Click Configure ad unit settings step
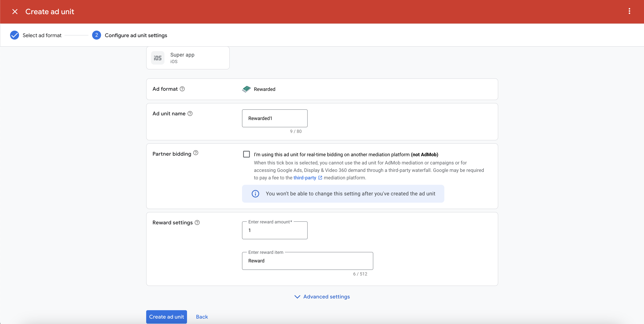 [136, 35]
